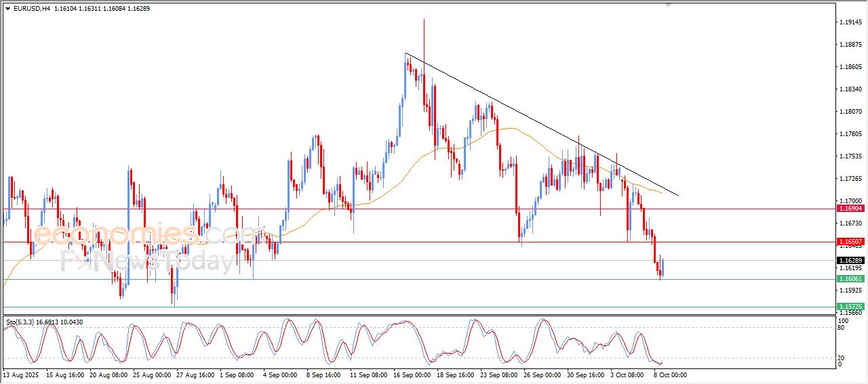Click the green 1.15725 price label
This screenshot has width=868, height=384.
[x=850, y=307]
